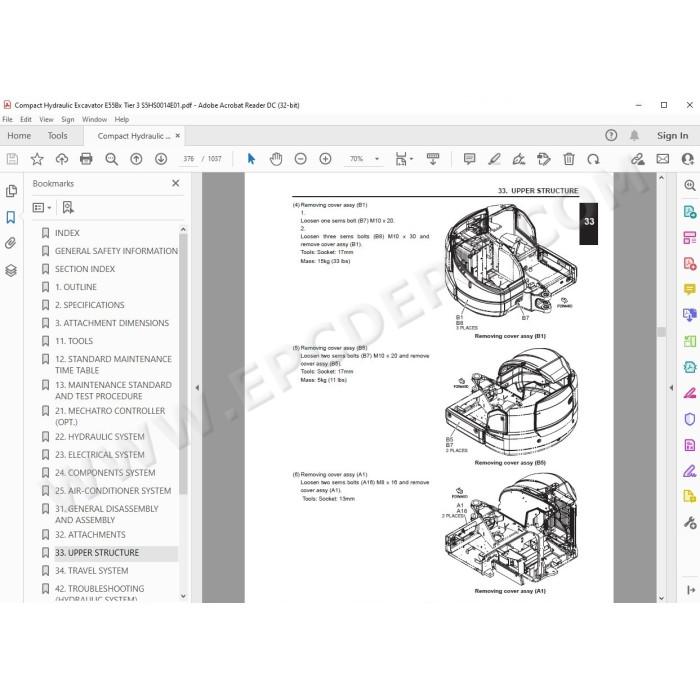Click the delete trash icon
Viewport: 700px width, 700px height.
point(569,159)
